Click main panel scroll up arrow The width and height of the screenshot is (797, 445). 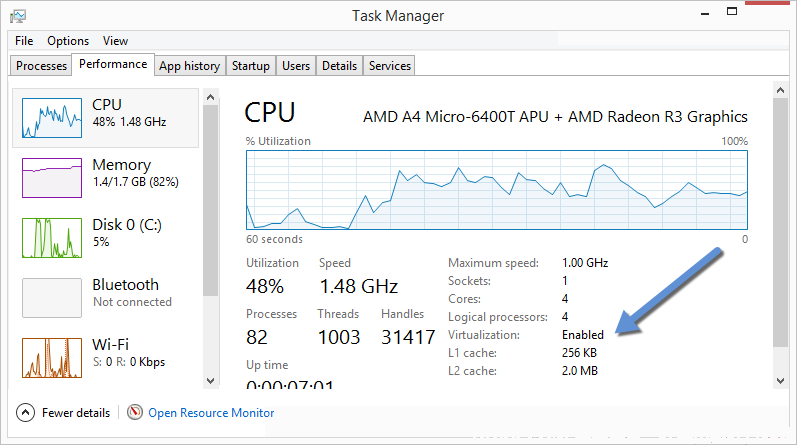click(781, 91)
